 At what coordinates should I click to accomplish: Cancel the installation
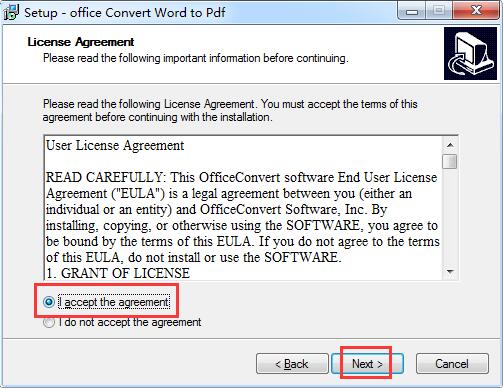point(452,364)
